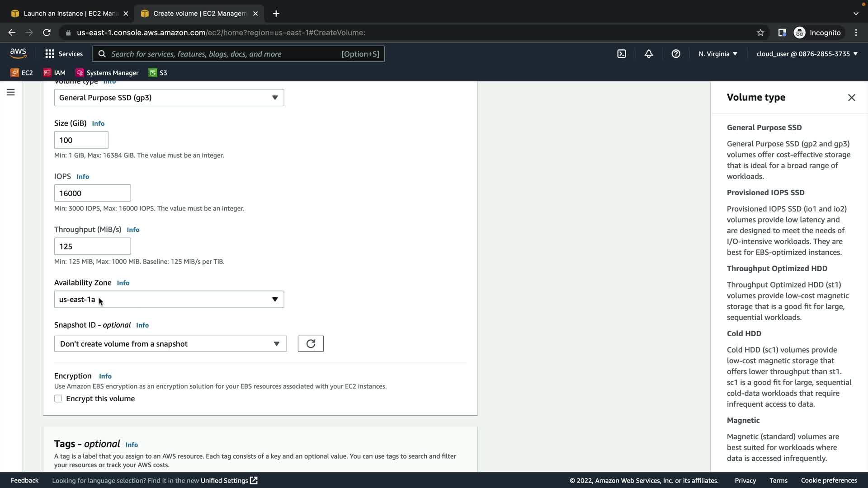Viewport: 868px width, 488px height.
Task: Open the help question mark icon
Action: click(675, 54)
